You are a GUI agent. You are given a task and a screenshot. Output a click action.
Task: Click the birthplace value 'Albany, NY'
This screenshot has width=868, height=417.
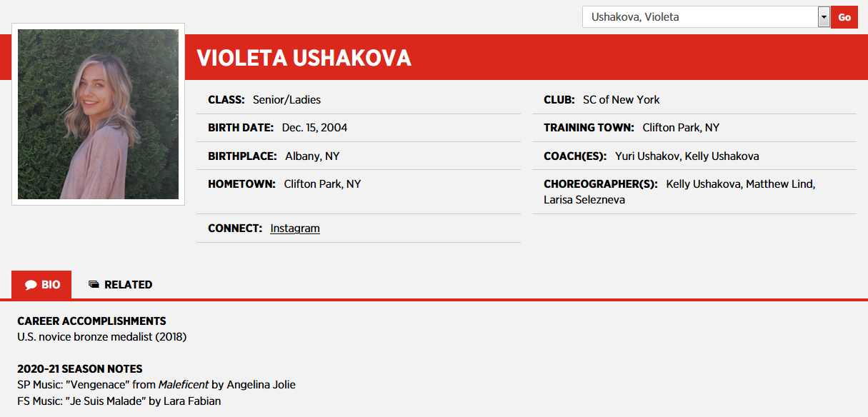point(313,156)
